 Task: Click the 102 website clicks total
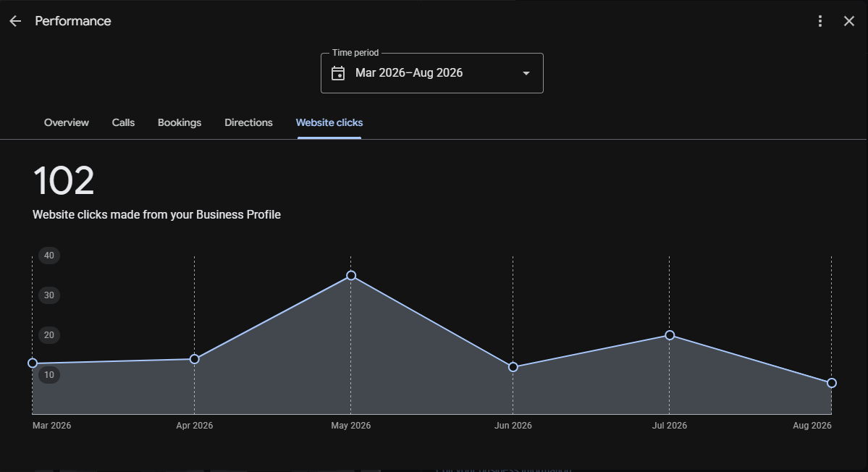[x=64, y=181]
